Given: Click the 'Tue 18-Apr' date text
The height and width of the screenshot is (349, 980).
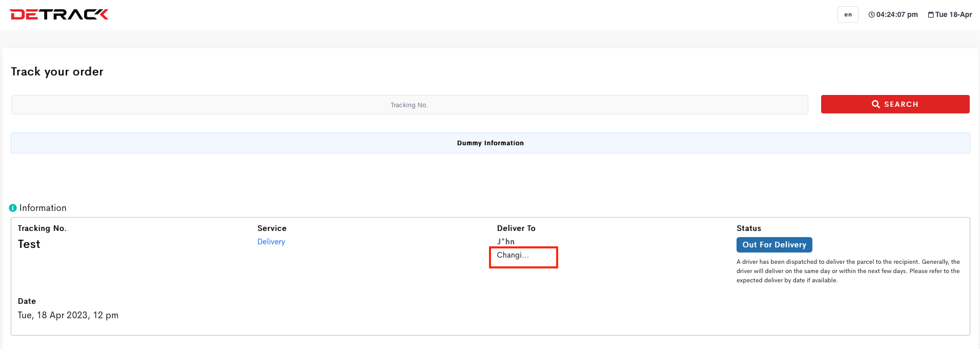Looking at the screenshot, I should 953,15.
